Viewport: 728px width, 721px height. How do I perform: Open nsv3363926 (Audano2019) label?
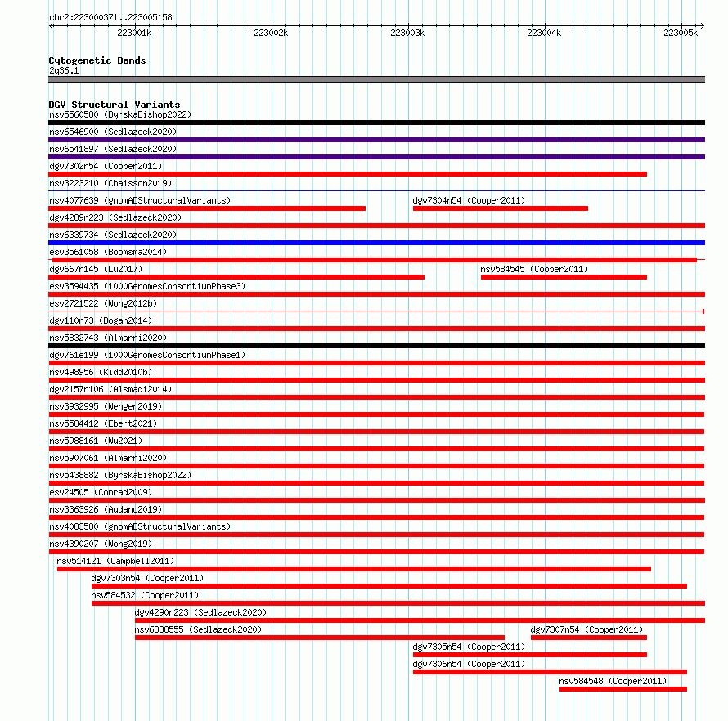[106, 509]
